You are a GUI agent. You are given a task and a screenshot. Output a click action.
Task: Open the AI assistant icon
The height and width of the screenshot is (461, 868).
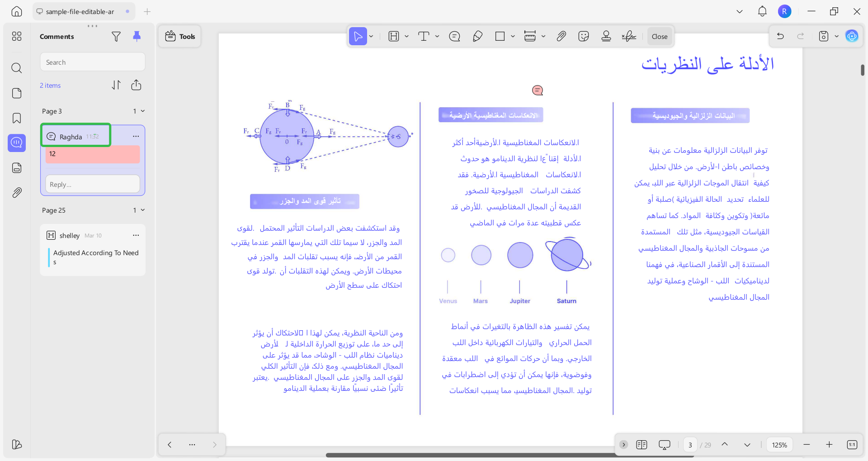852,36
